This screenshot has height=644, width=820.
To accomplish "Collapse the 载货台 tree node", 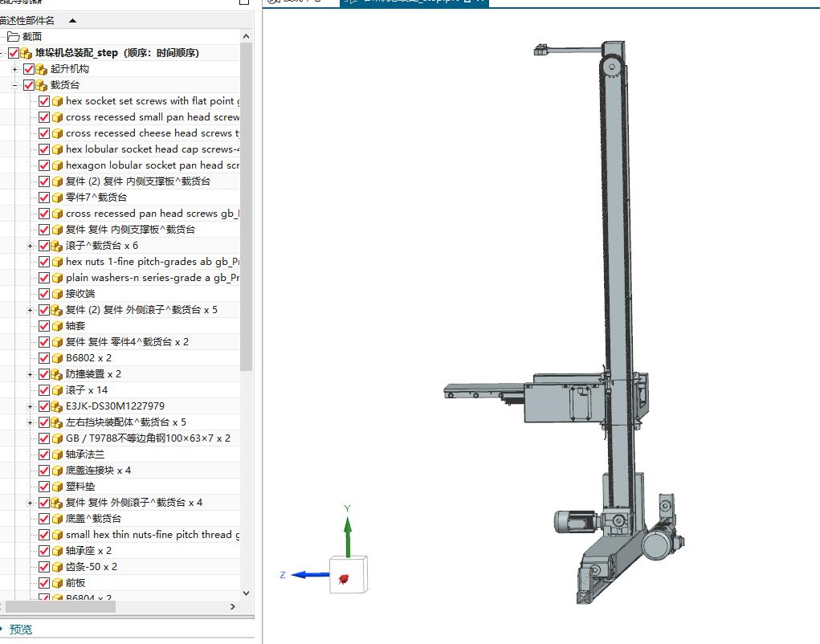I will point(14,85).
